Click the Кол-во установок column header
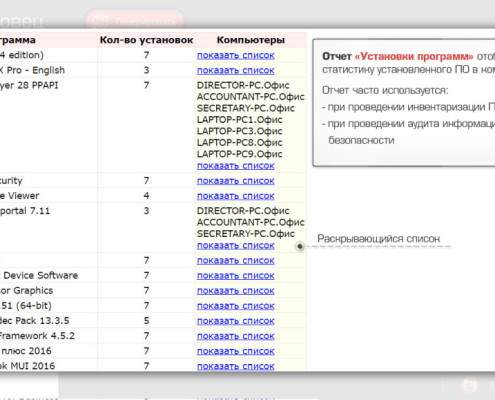The height and width of the screenshot is (400, 495). tap(146, 40)
